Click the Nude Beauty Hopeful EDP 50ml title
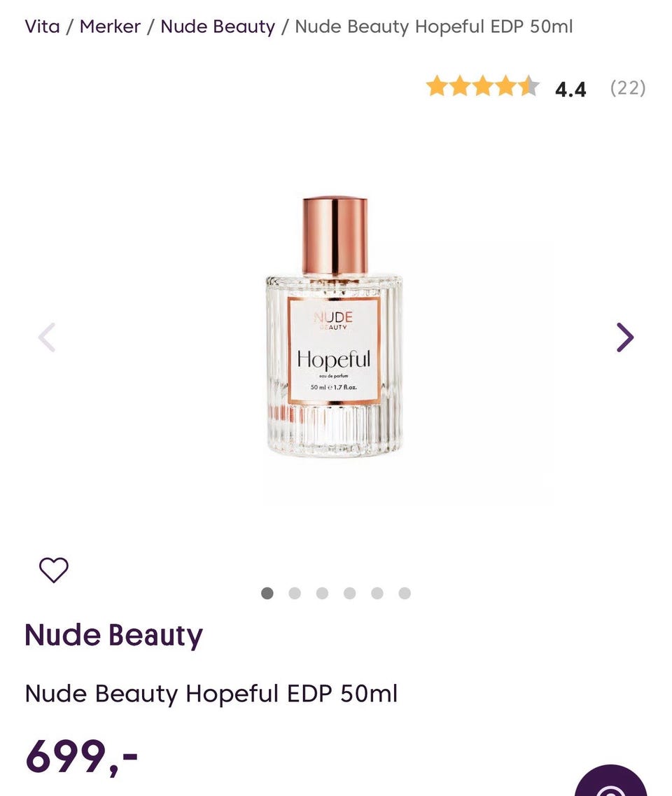Screen dimensions: 672x796 tap(211, 694)
